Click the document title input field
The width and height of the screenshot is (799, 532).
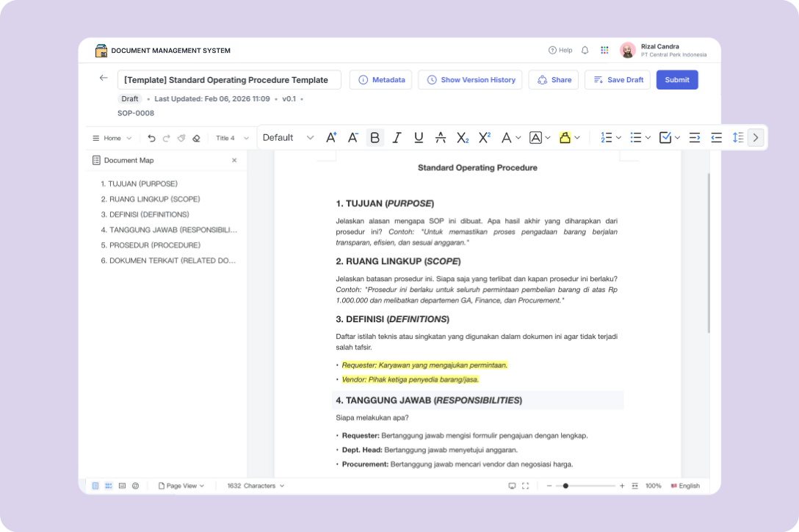(229, 80)
